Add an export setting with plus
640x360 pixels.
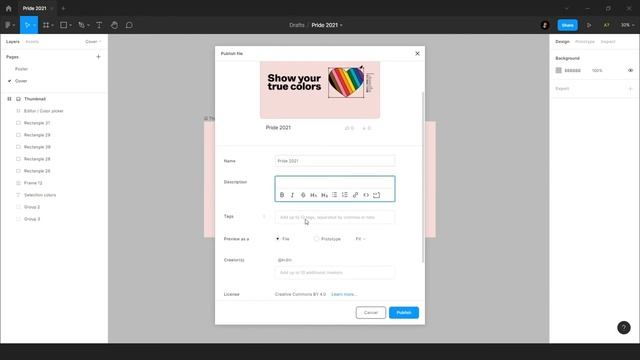[x=630, y=89]
